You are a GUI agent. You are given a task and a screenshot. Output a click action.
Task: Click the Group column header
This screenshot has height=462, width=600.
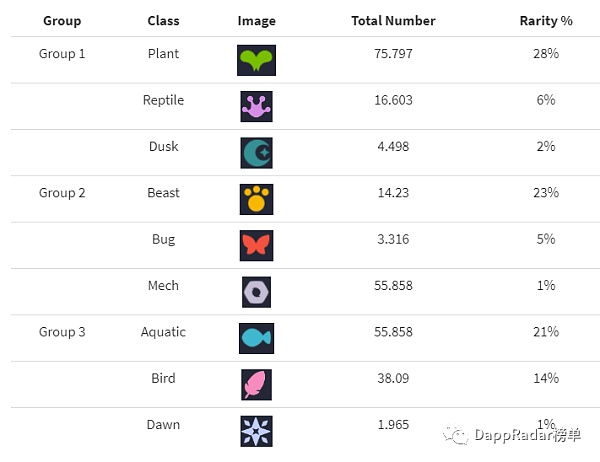pos(62,21)
